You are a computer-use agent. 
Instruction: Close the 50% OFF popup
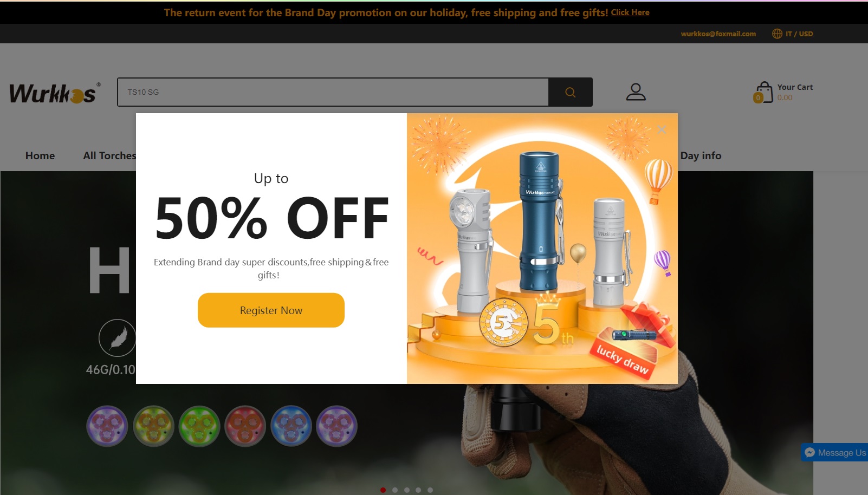[662, 130]
